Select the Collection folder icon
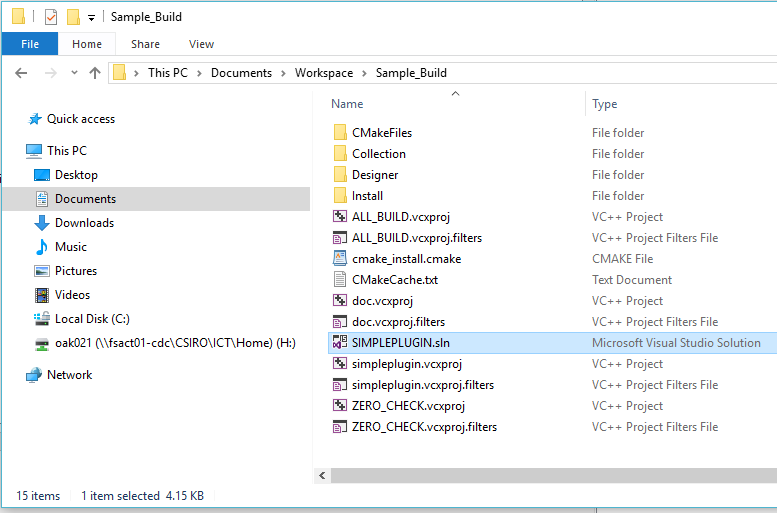Image resolution: width=777 pixels, height=513 pixels. [x=340, y=154]
